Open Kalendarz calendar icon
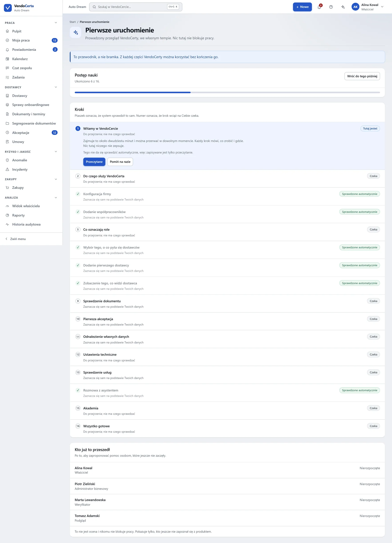 (x=7, y=59)
